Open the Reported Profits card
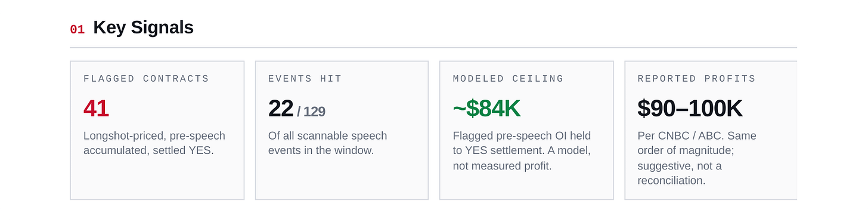Screen dimensions: 868x222 tap(711, 130)
